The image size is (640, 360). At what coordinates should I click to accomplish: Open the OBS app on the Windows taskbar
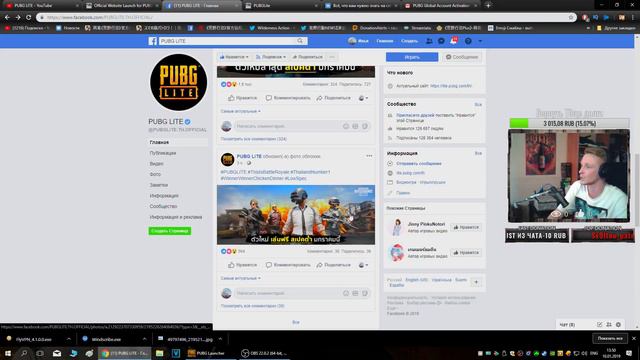(264, 353)
